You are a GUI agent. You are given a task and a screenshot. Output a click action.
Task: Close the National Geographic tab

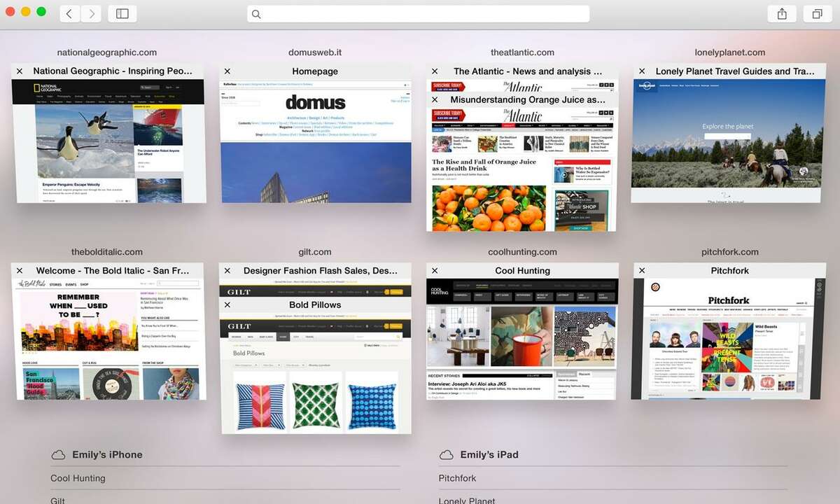coord(20,71)
